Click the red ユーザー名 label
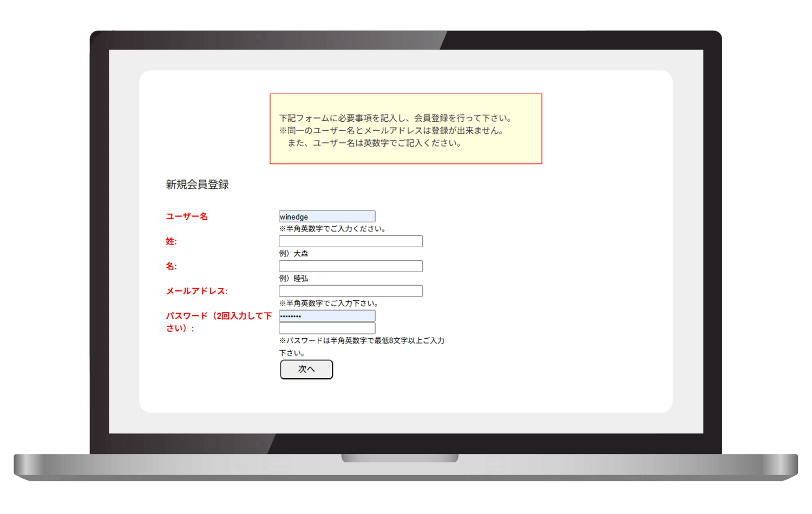The height and width of the screenshot is (514, 812). [187, 216]
